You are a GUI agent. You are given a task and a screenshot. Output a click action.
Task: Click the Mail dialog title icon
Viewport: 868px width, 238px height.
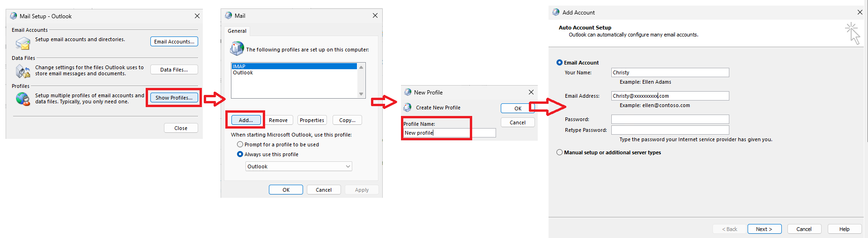(x=229, y=15)
